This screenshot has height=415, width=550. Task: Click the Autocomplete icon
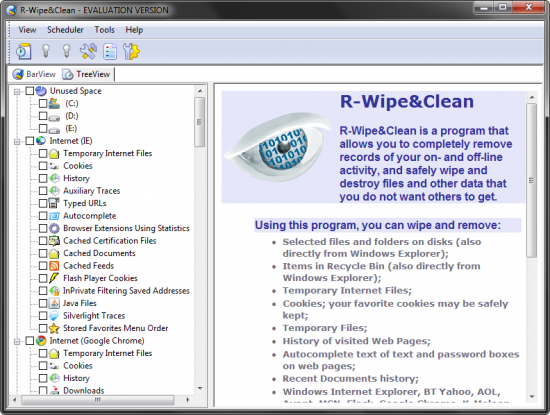tap(54, 216)
